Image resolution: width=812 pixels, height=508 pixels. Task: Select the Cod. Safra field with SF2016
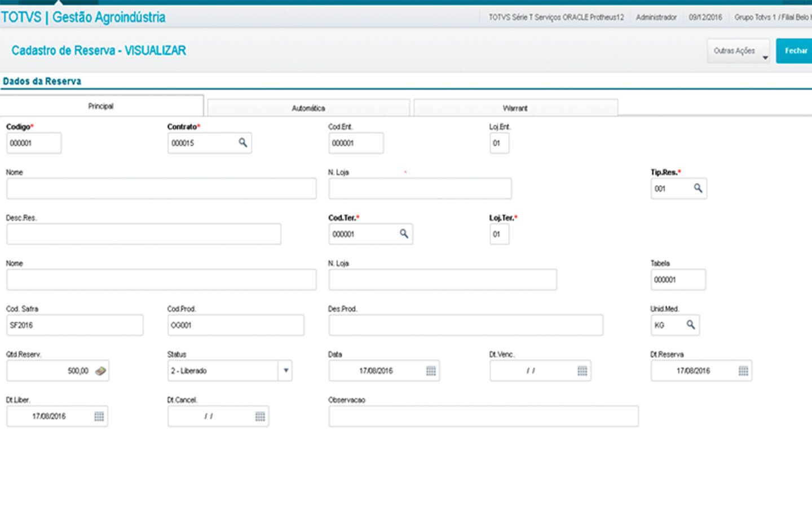(74, 325)
